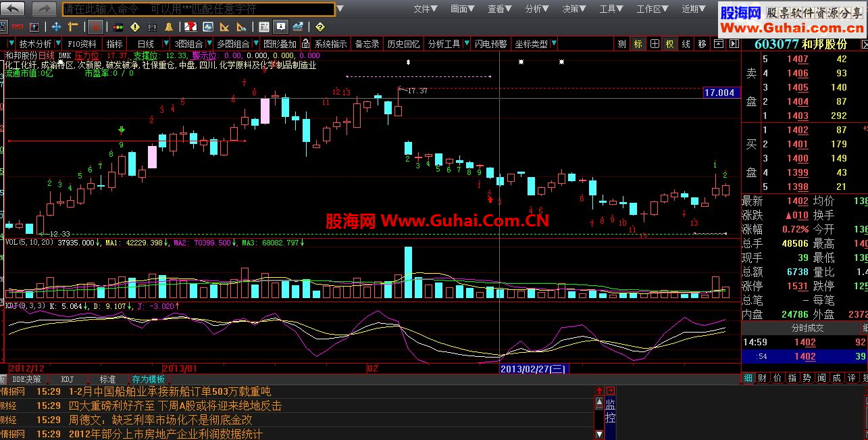Viewport: 868px width, 440px height.
Task: Click the blue picture chart icon
Action: click(x=207, y=27)
